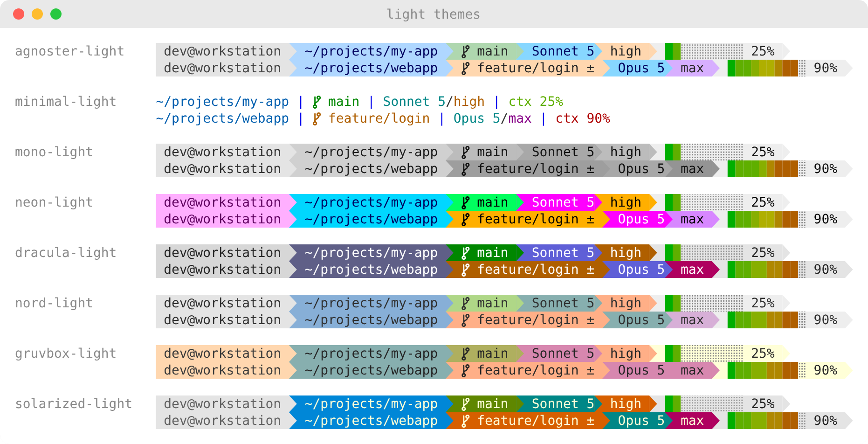Viewport: 868px width, 444px height.
Task: Click the branch icon before main in neon-light
Action: click(465, 202)
